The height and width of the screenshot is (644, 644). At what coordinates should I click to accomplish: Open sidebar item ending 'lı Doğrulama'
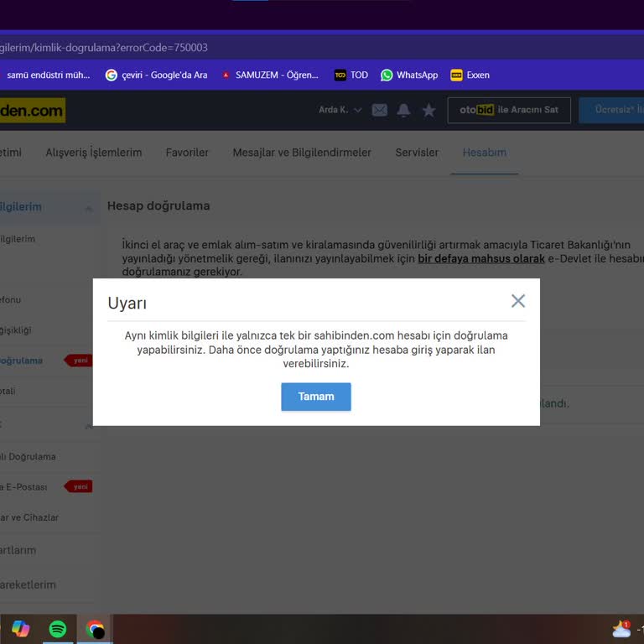pos(28,457)
